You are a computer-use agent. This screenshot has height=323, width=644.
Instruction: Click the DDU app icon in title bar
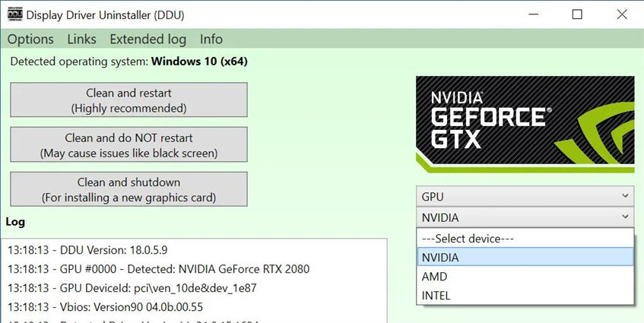click(11, 14)
